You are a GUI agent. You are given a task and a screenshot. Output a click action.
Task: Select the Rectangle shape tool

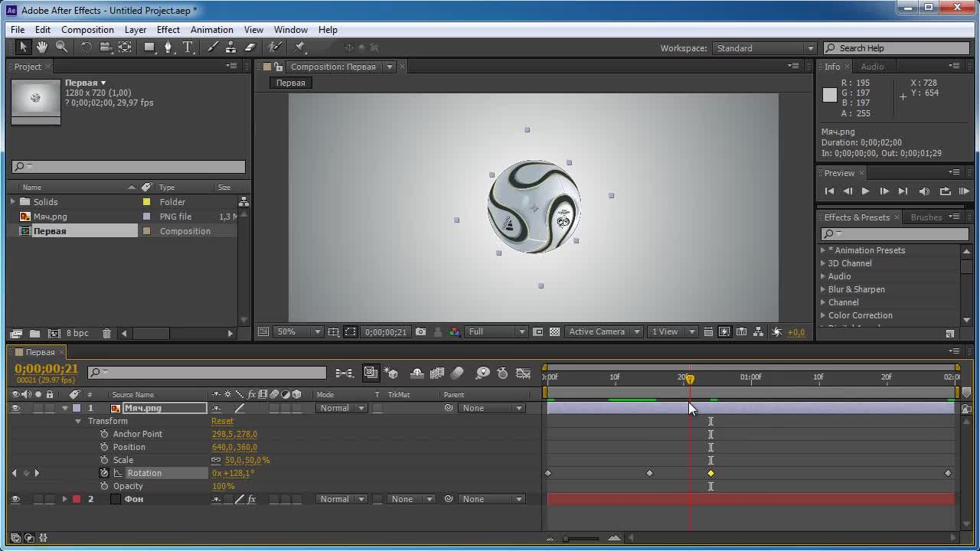150,47
